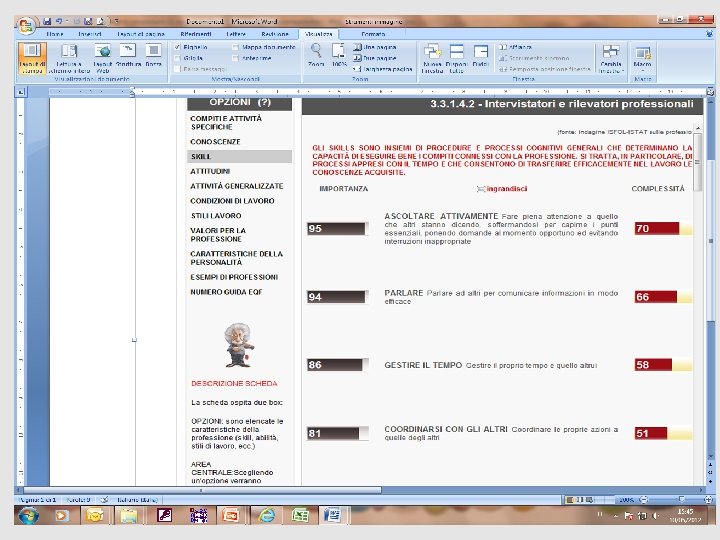Open Nuova finestra
Image resolution: width=720 pixels, height=540 pixels.
tap(432, 58)
